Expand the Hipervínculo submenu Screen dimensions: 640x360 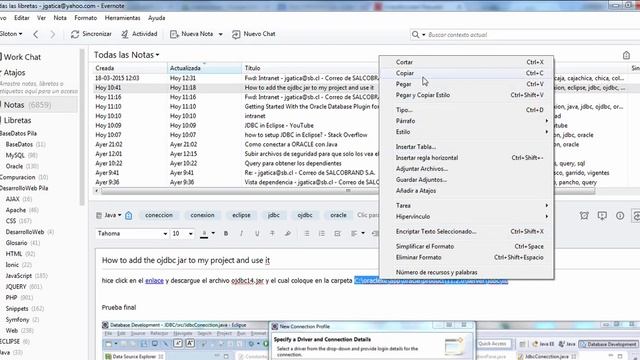467,216
